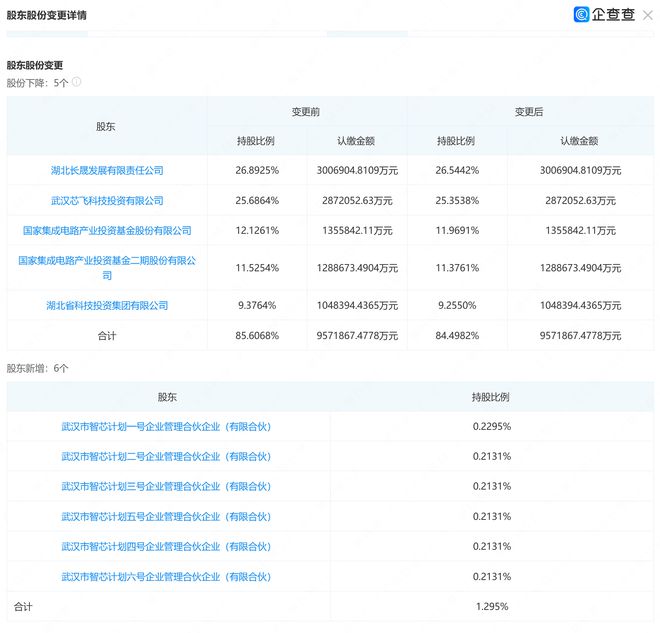
Task: Select the 11.3761% cell value
Action: click(457, 268)
